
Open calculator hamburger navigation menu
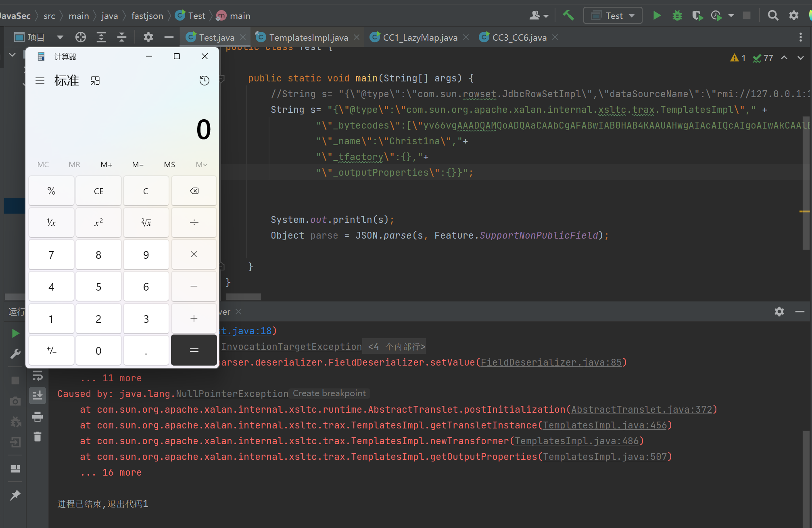(40, 81)
